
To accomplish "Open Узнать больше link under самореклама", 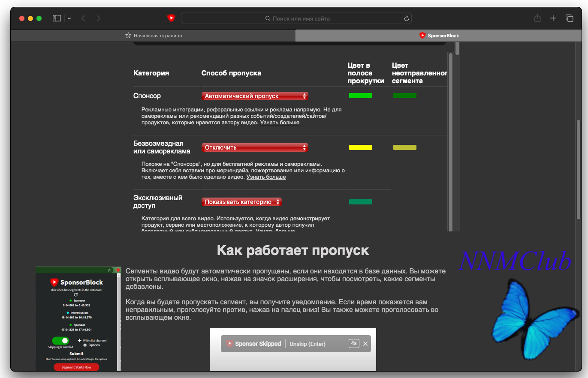I will click(x=266, y=177).
